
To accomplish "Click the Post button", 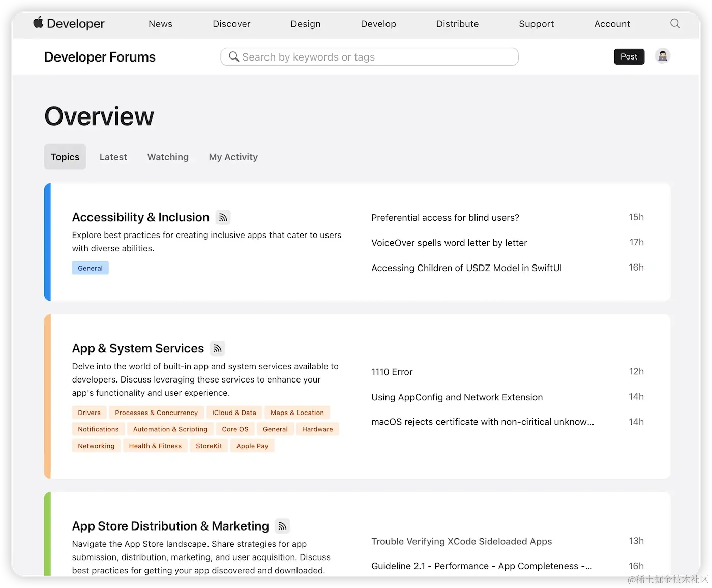I will (629, 56).
